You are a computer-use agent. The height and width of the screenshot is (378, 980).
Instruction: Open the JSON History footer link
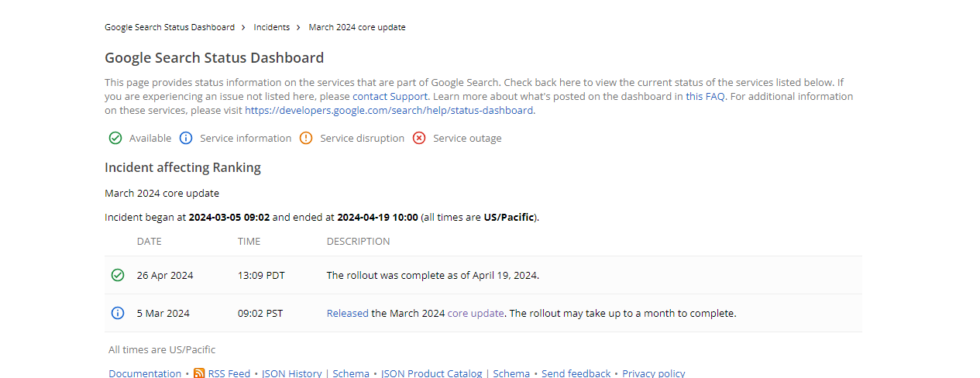(x=291, y=373)
